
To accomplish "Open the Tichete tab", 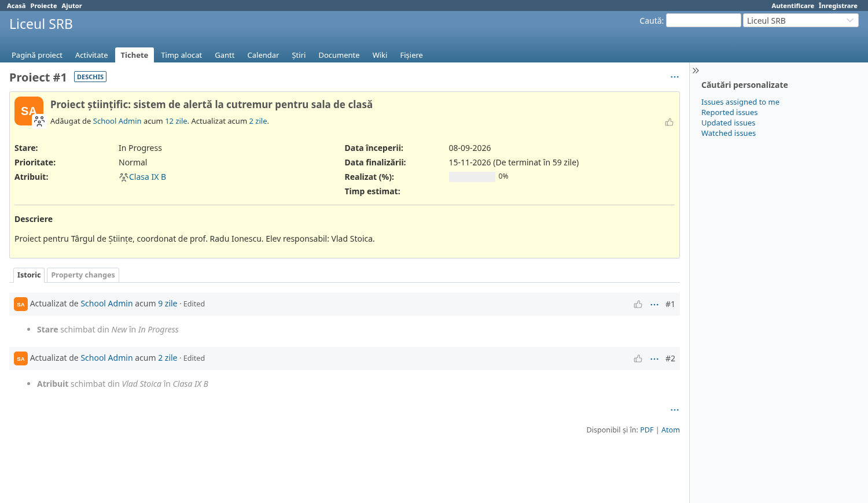I will pyautogui.click(x=134, y=55).
